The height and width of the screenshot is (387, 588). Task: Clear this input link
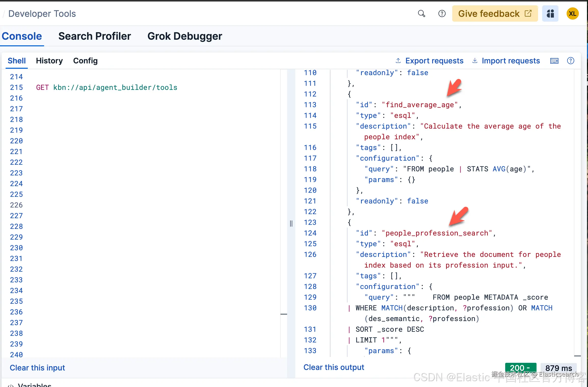[37, 368]
